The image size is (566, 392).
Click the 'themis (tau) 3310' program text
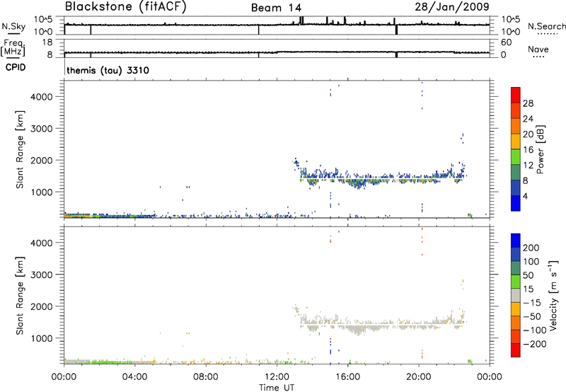108,70
